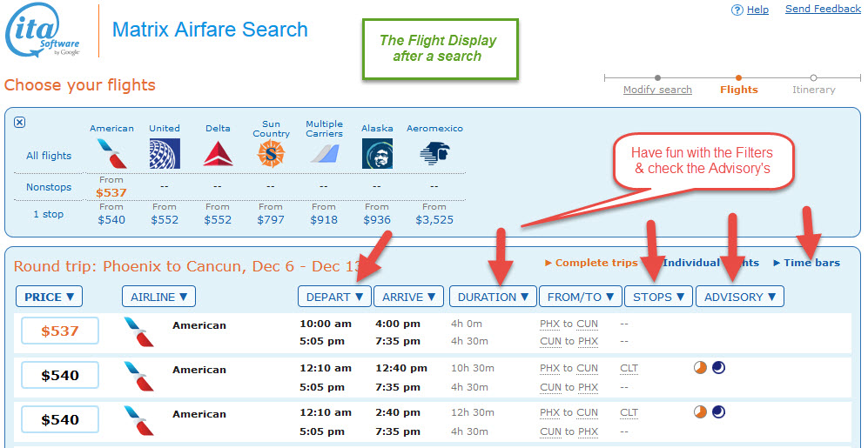Expand the AIRLINE filter dropdown
The height and width of the screenshot is (448, 868).
pos(158,297)
